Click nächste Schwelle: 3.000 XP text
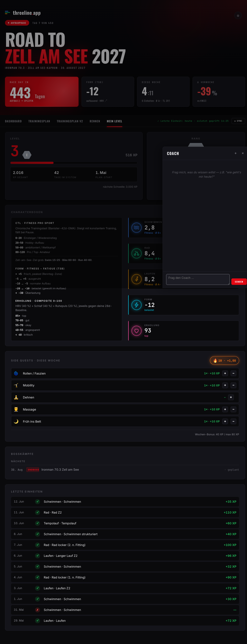Image resolution: width=247 pixels, height=644 pixels. tap(120, 187)
